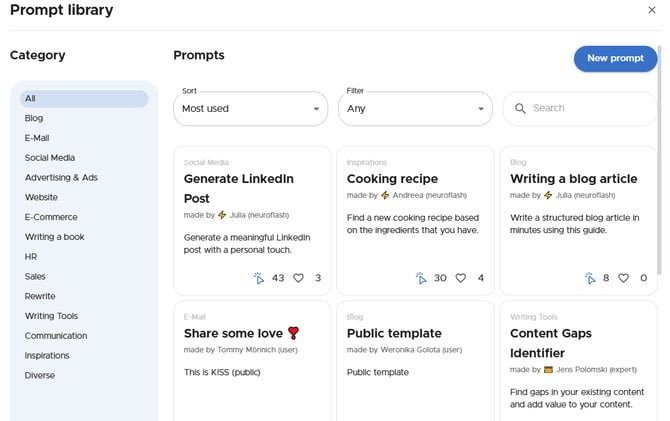Click the heart icon on Generate LinkedIn Post
Screen dimensions: 670x421
(298, 278)
